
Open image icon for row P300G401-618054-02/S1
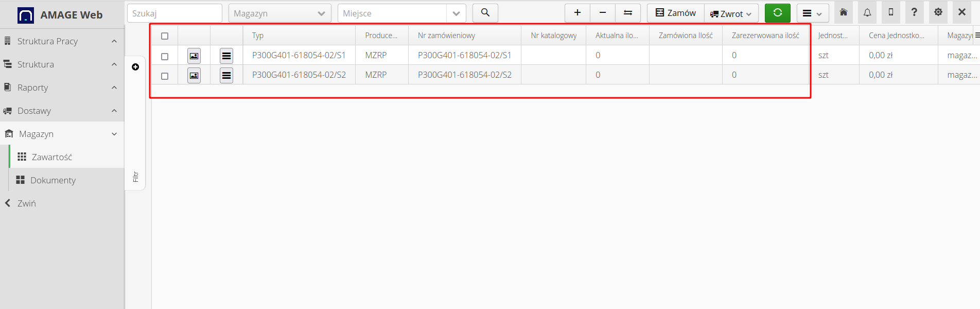coord(194,56)
